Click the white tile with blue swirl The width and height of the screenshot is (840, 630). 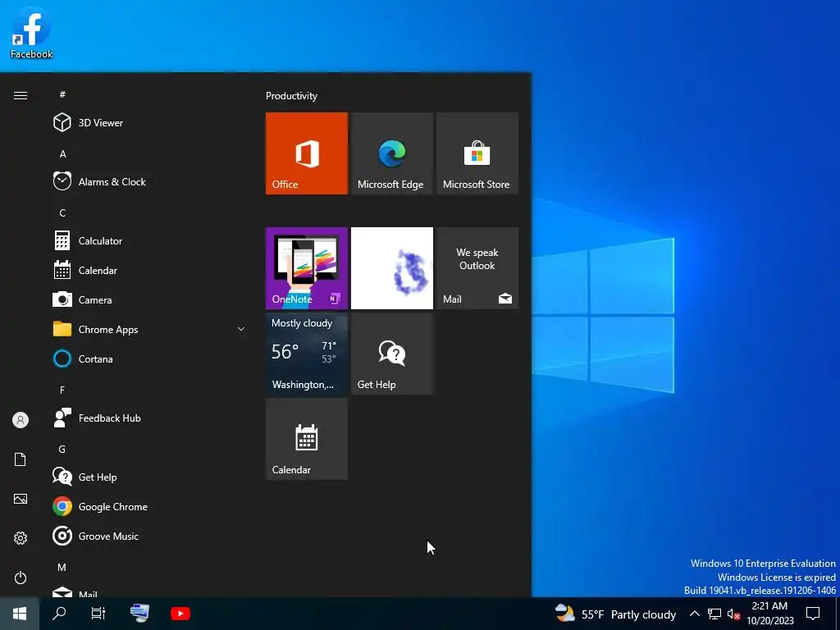tap(391, 268)
